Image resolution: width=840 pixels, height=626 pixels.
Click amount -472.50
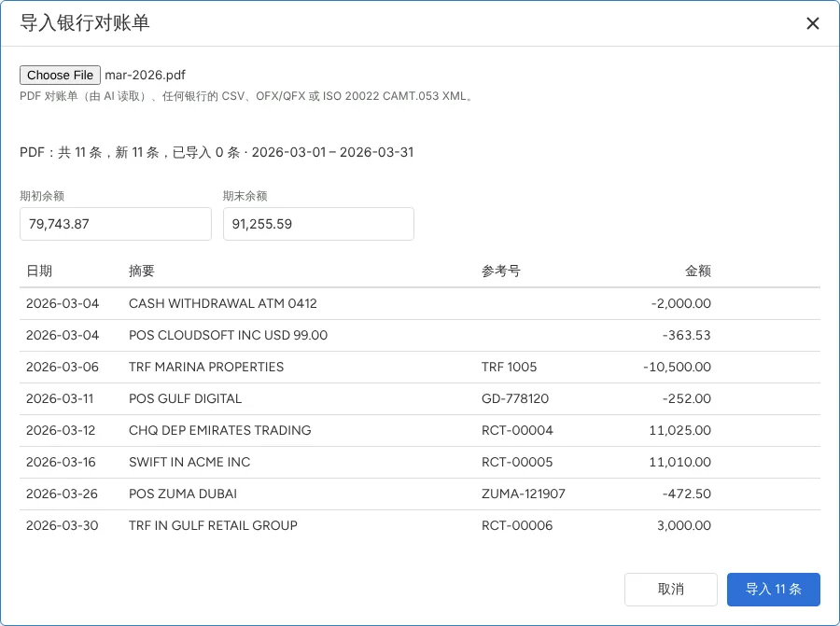coord(686,494)
